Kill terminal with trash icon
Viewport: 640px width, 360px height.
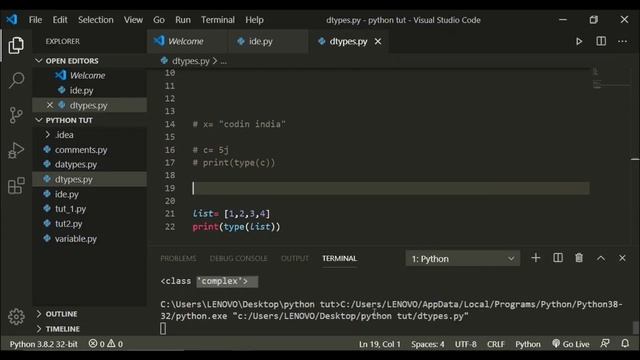tap(579, 258)
